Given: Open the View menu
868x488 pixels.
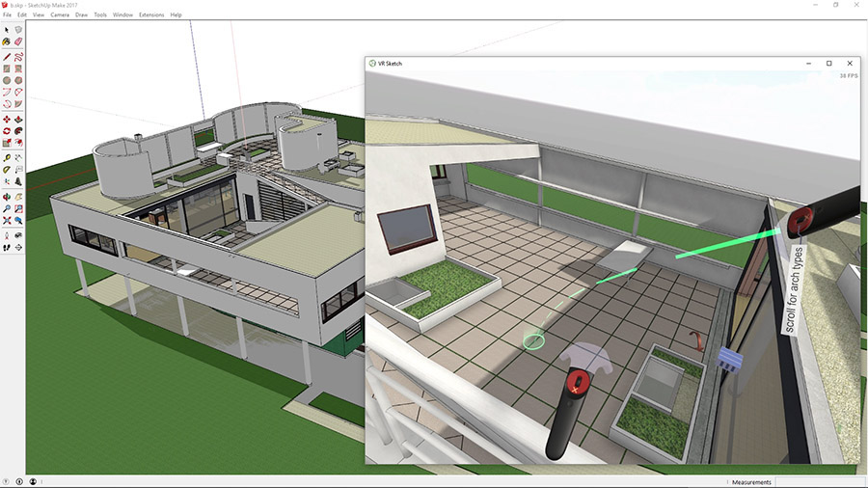Looking at the screenshot, I should pyautogui.click(x=39, y=14).
